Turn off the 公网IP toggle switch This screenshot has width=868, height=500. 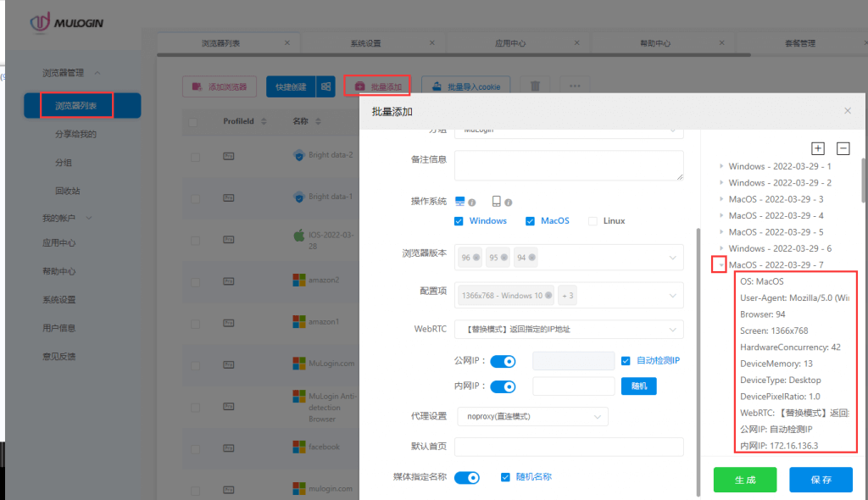503,362
